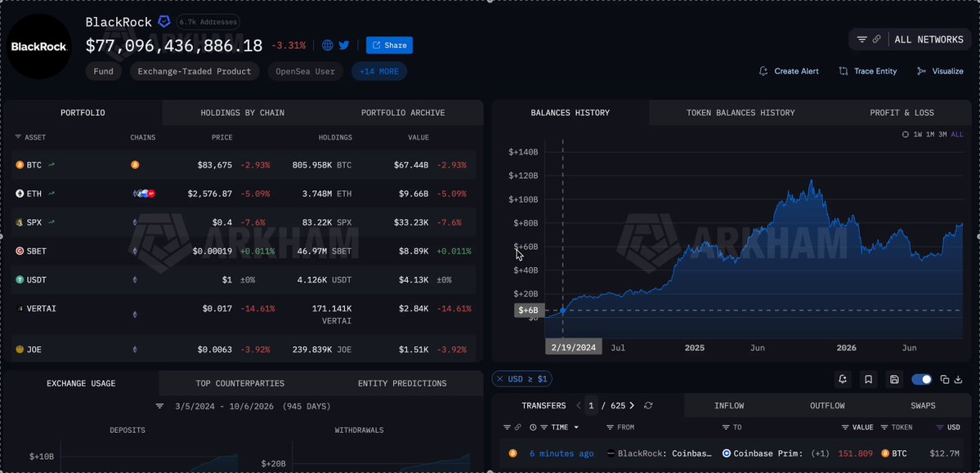Remove the USD ≥ $1 filter chip
980x473 pixels.
pyautogui.click(x=500, y=379)
